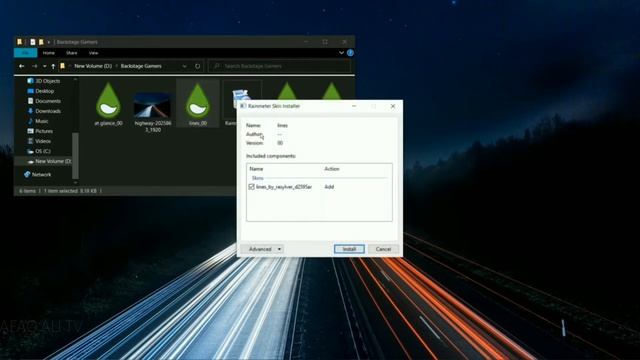Click the Name column header in components list
640x360 pixels.
[256, 169]
